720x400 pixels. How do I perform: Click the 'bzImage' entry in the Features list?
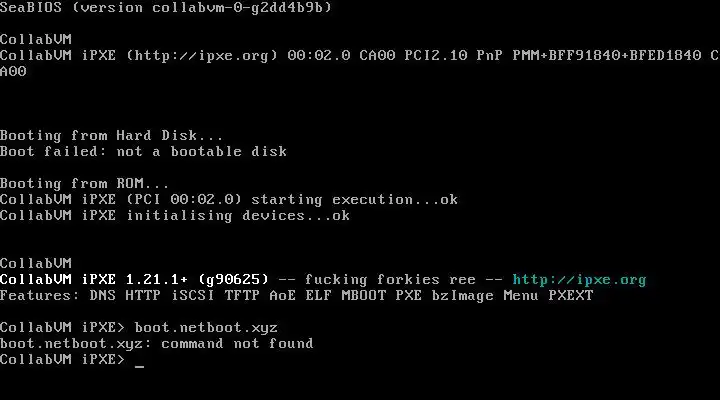coord(462,296)
